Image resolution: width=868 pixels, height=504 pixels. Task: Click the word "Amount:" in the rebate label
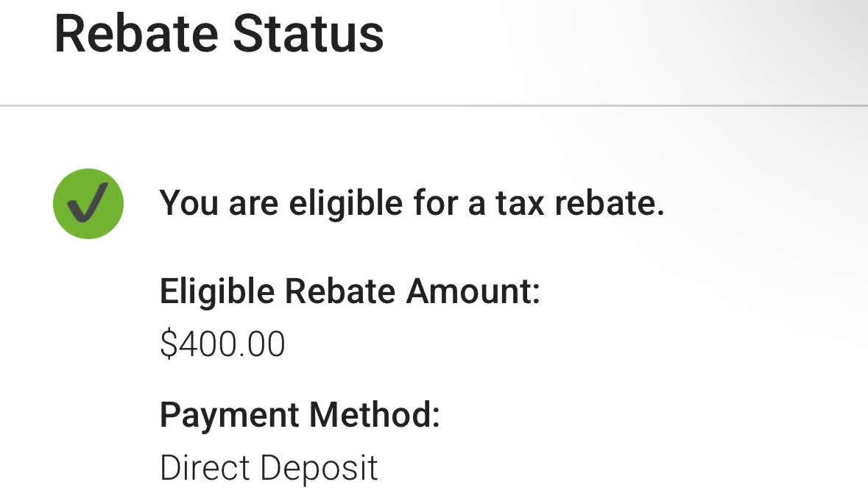coord(473,292)
